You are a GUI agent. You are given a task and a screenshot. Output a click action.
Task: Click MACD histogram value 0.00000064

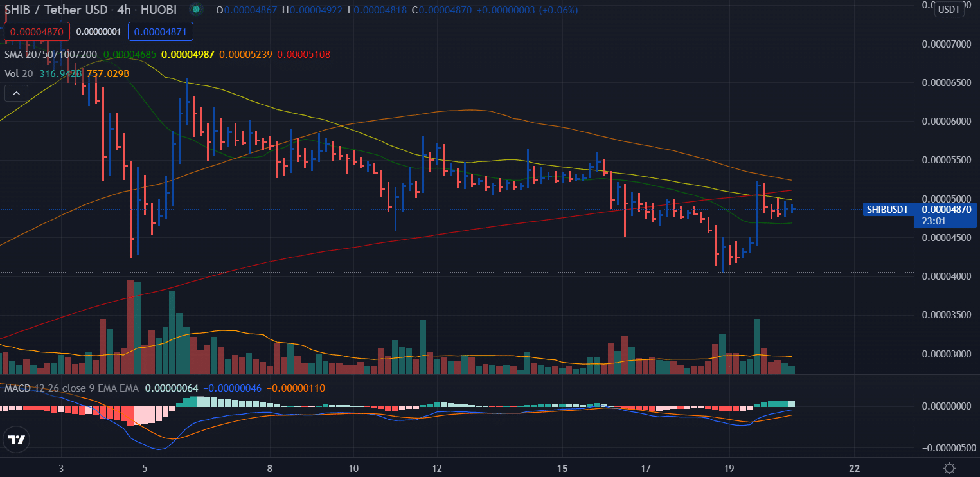(x=172, y=388)
